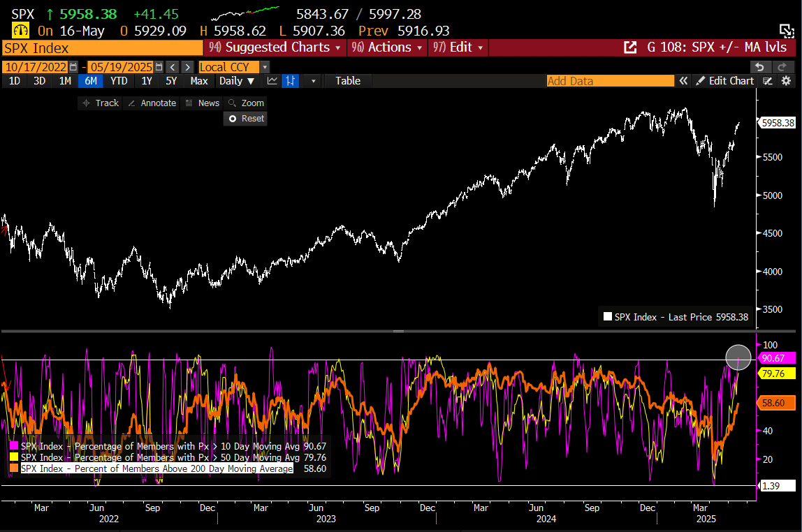Click the 79.76 yellow axis value label
802x532 pixels.
tap(777, 374)
